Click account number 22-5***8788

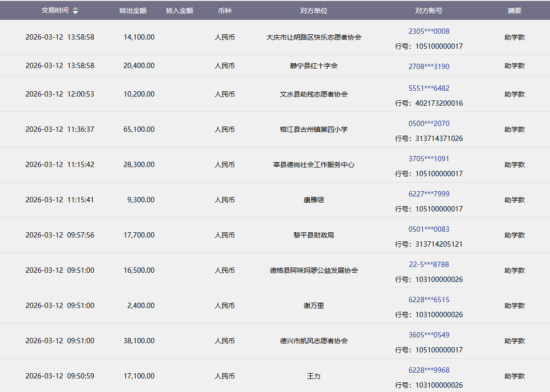pos(429,265)
